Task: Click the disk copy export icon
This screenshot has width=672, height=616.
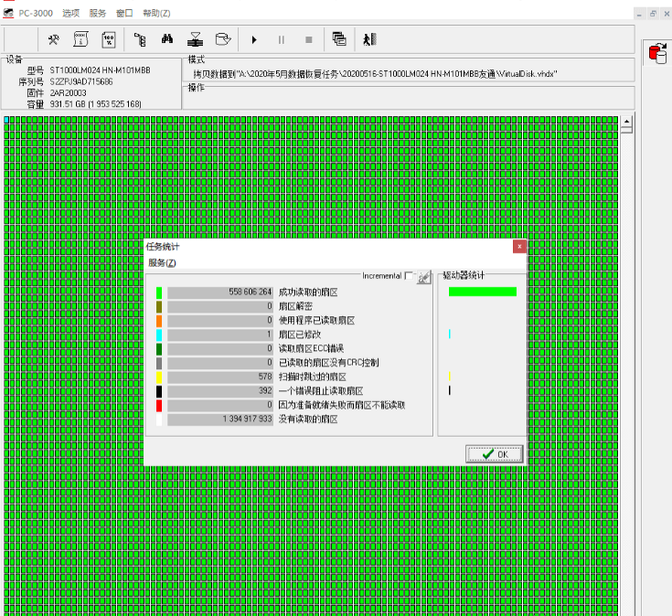Action: (x=223, y=39)
